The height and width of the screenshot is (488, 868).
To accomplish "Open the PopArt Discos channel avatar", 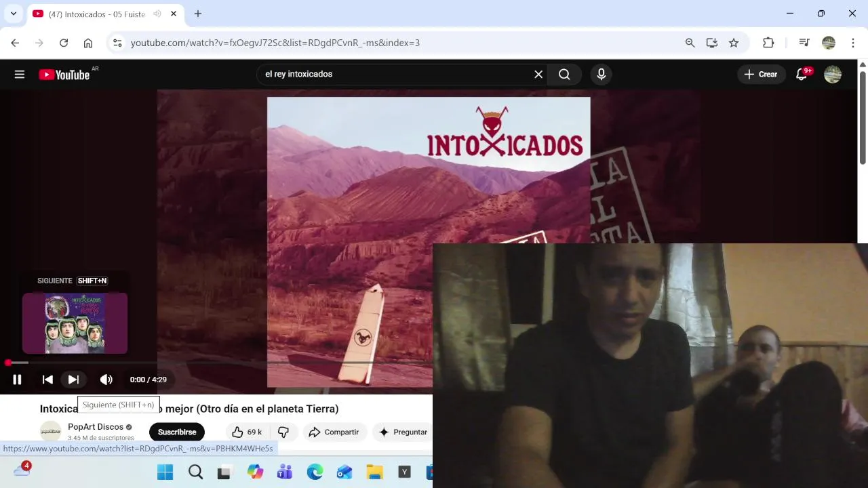I will [51, 432].
